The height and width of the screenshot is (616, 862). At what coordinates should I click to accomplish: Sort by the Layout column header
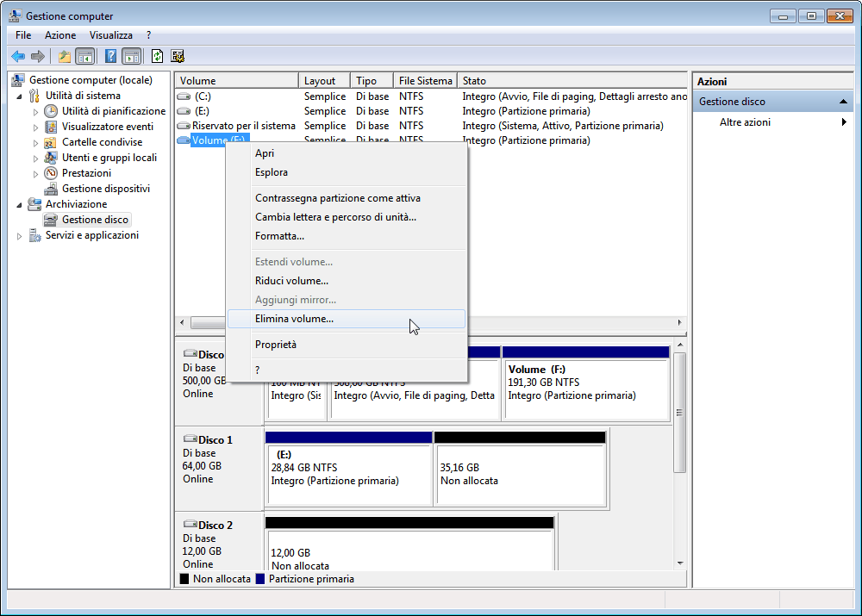click(324, 81)
